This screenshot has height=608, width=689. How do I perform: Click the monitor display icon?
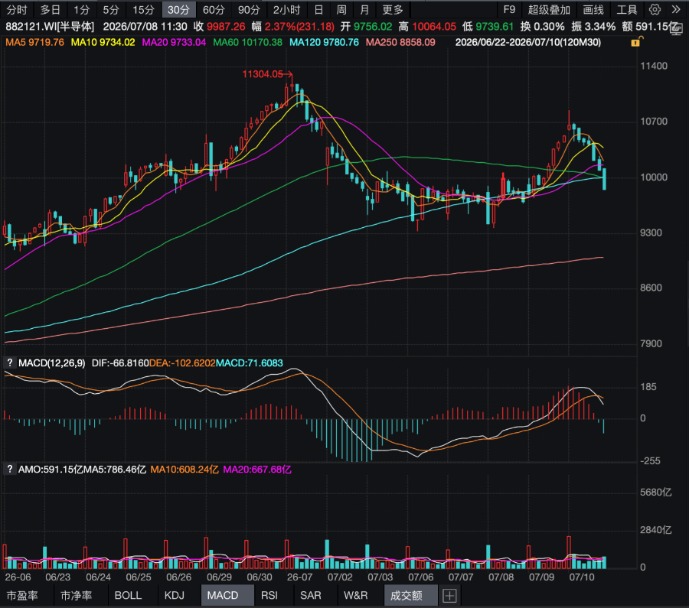pos(677,29)
